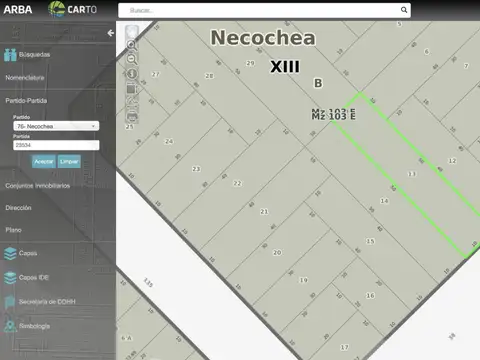Activate the info tool in the map toolbar
This screenshot has width=480, height=360.
[x=132, y=74]
